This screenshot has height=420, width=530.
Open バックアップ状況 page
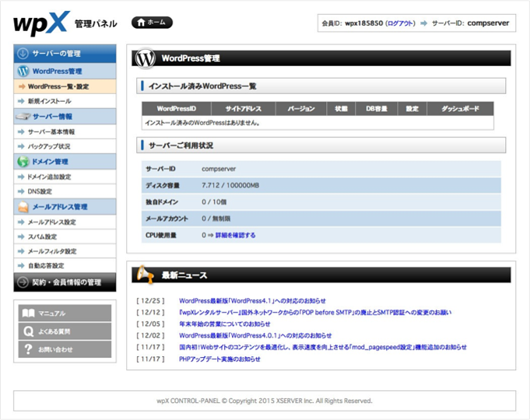click(x=65, y=146)
